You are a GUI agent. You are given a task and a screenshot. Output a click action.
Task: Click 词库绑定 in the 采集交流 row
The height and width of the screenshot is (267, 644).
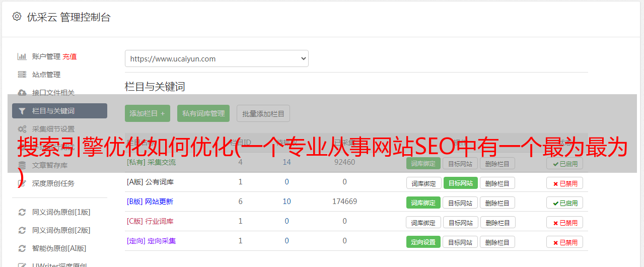423,163
